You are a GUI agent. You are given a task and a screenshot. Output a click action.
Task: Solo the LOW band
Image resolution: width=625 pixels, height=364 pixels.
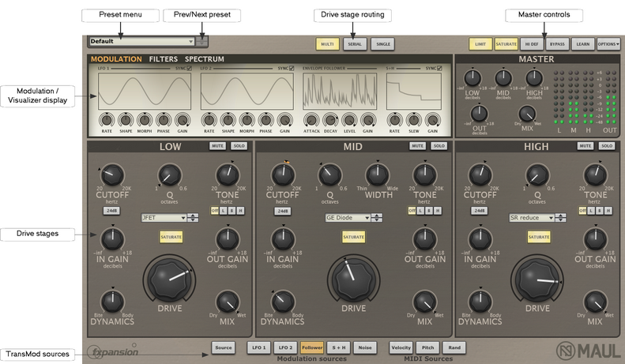[x=239, y=146]
